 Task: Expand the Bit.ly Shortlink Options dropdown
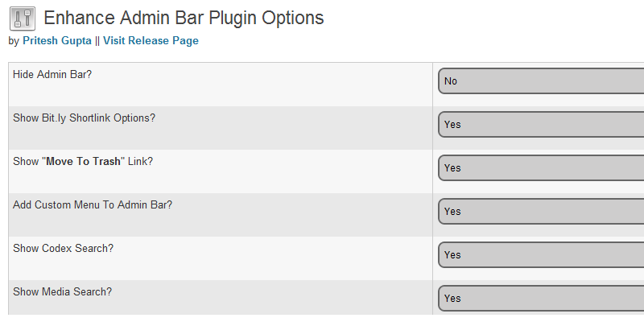(x=541, y=125)
